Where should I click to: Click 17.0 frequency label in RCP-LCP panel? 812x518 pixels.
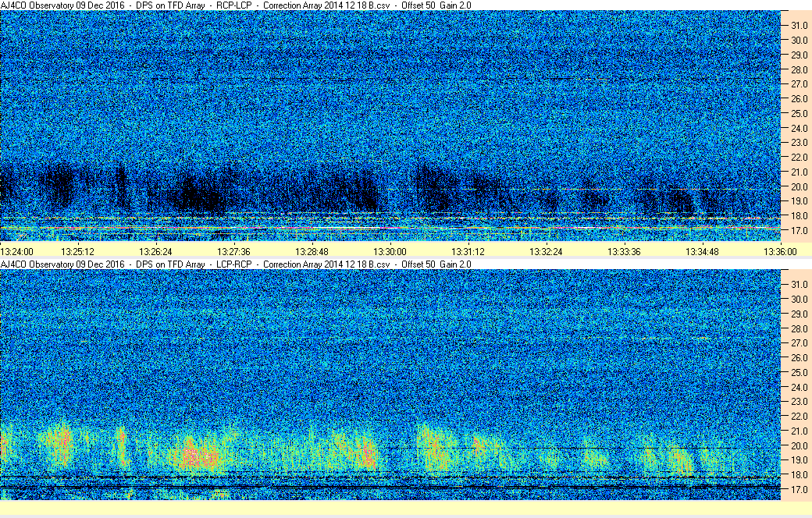(x=799, y=230)
